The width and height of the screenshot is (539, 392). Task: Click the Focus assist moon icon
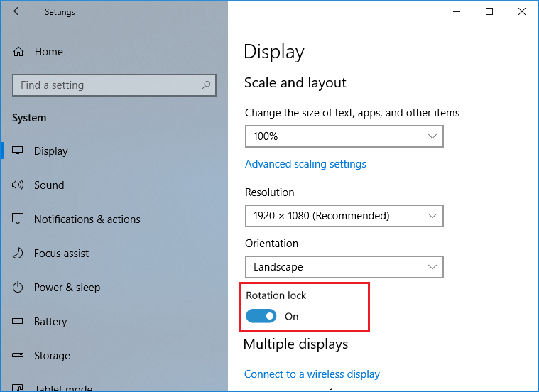click(18, 254)
